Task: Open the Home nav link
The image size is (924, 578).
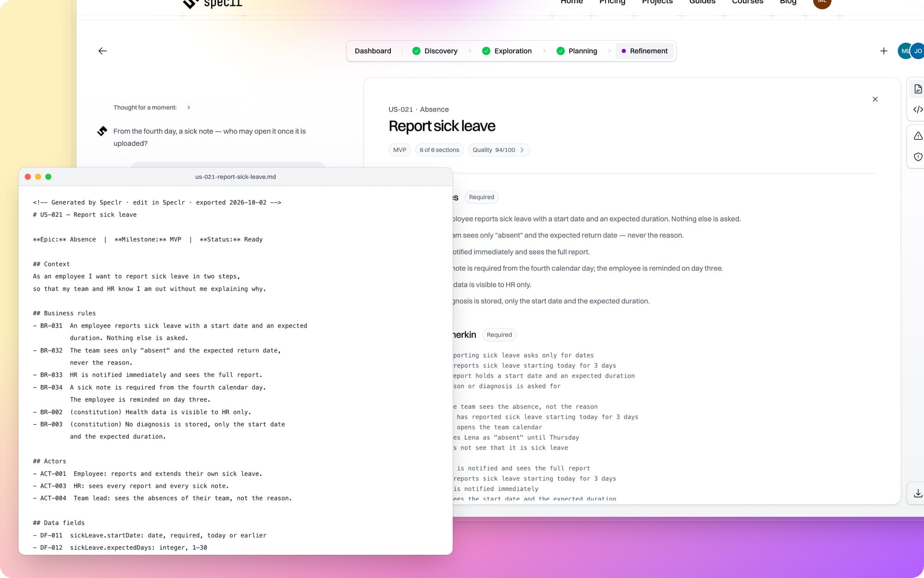Action: click(x=571, y=2)
